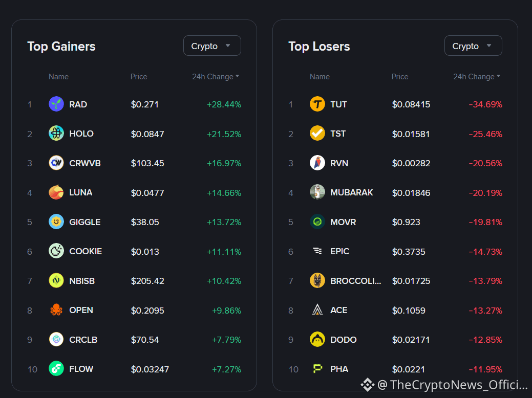Open the CRWVB coin name link

click(85, 163)
